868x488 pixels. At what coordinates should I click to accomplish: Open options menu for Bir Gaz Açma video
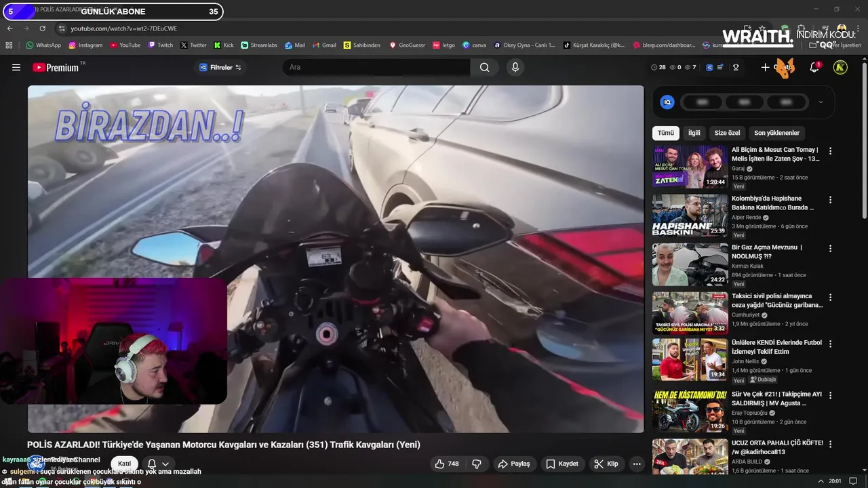(830, 249)
